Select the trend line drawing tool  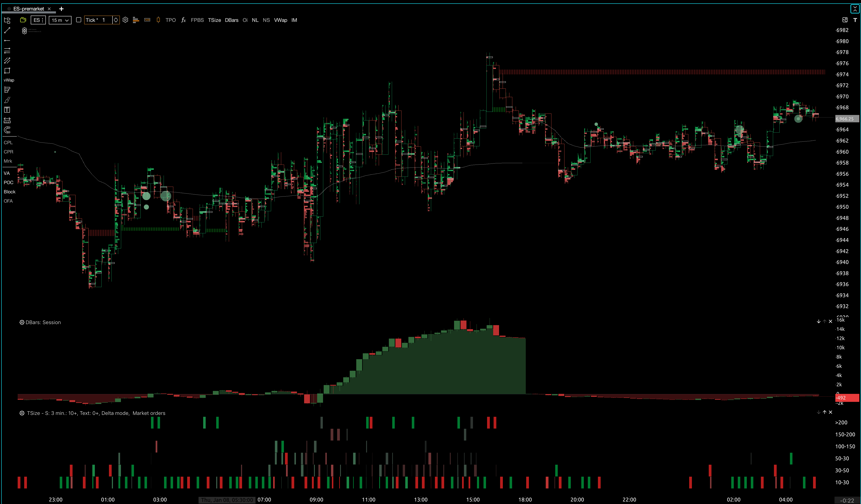(x=7, y=31)
